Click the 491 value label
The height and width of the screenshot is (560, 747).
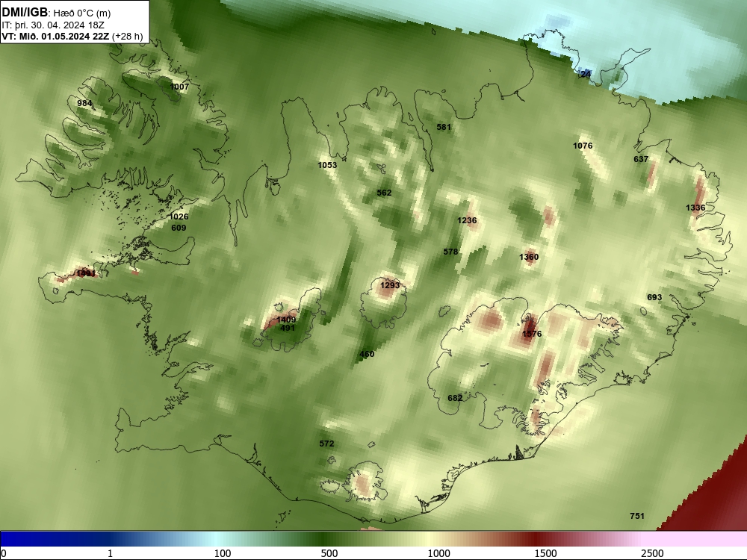pos(288,328)
